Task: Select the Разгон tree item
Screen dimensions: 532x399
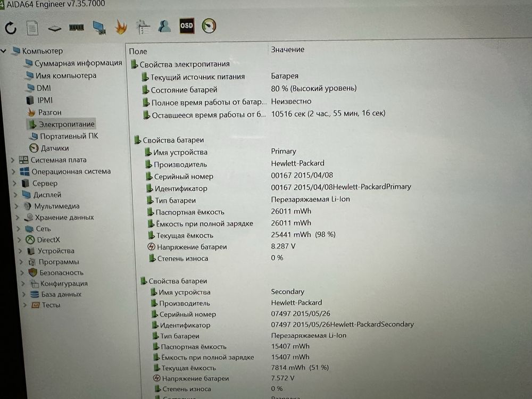Action: [x=49, y=112]
